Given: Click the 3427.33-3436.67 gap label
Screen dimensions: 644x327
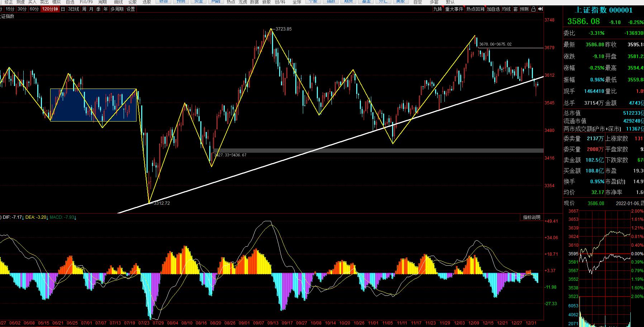Looking at the screenshot, I should pyautogui.click(x=230, y=155).
